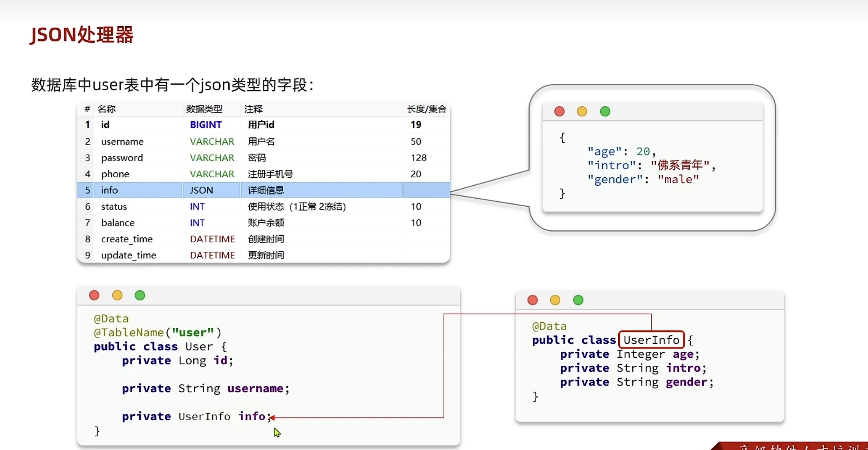868x450 pixels.
Task: Click green dot in UserInfo class window
Action: pos(578,300)
